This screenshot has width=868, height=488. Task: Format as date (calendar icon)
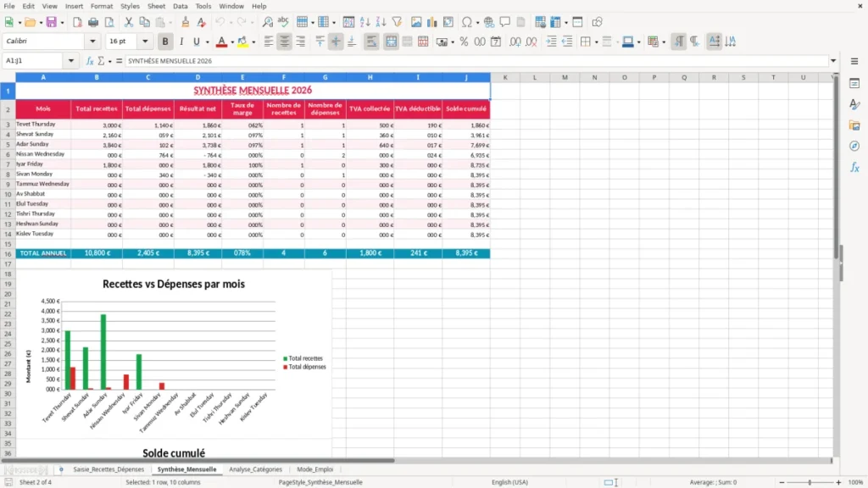click(x=496, y=42)
